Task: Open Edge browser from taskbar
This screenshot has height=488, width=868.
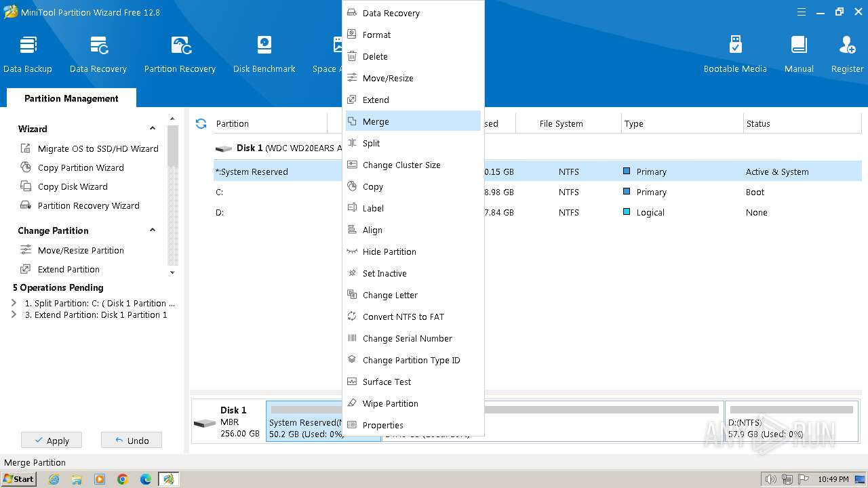Action: [146, 479]
